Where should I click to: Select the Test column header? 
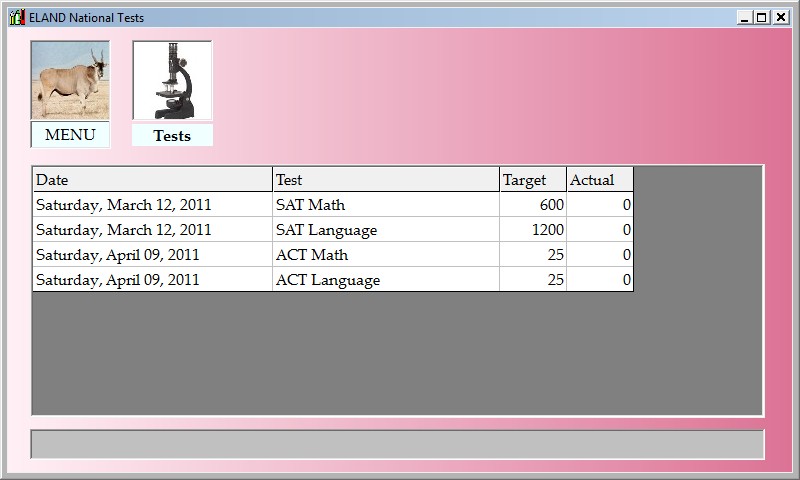coord(385,180)
